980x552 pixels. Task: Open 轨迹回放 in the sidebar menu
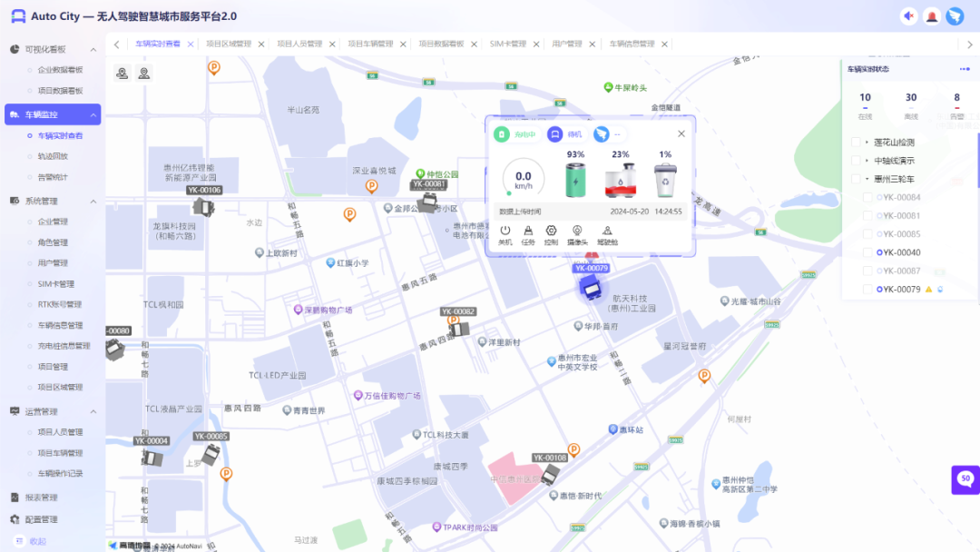point(53,156)
